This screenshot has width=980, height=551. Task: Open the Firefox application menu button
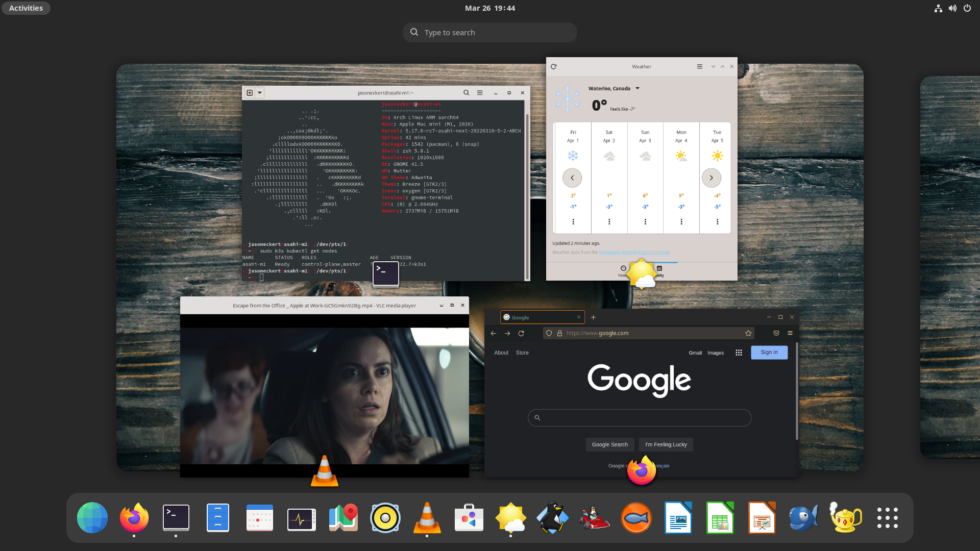790,333
